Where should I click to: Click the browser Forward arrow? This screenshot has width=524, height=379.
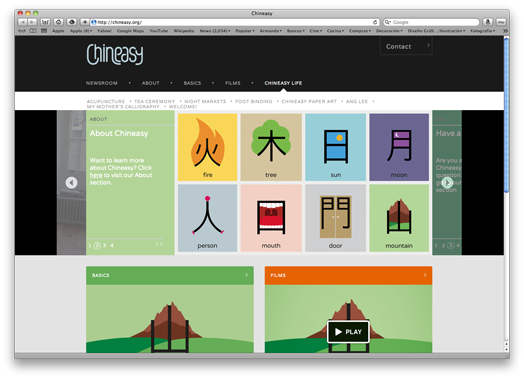pyautogui.click(x=32, y=22)
